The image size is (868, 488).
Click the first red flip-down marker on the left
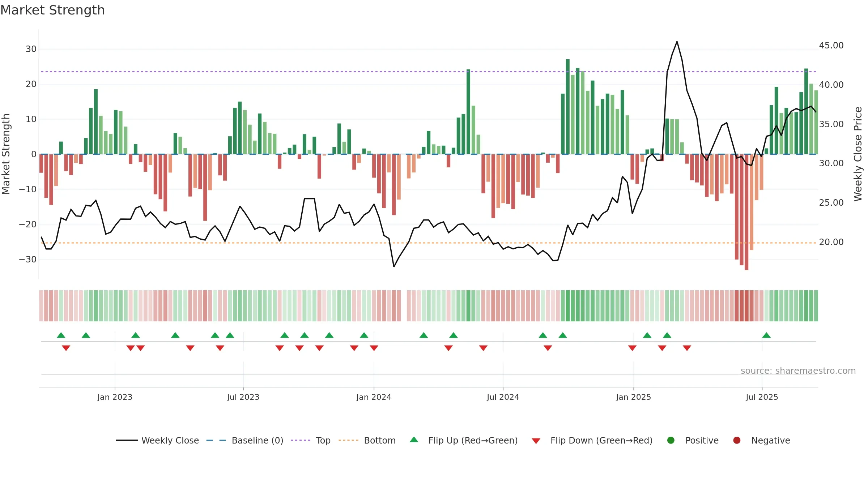pyautogui.click(x=66, y=348)
